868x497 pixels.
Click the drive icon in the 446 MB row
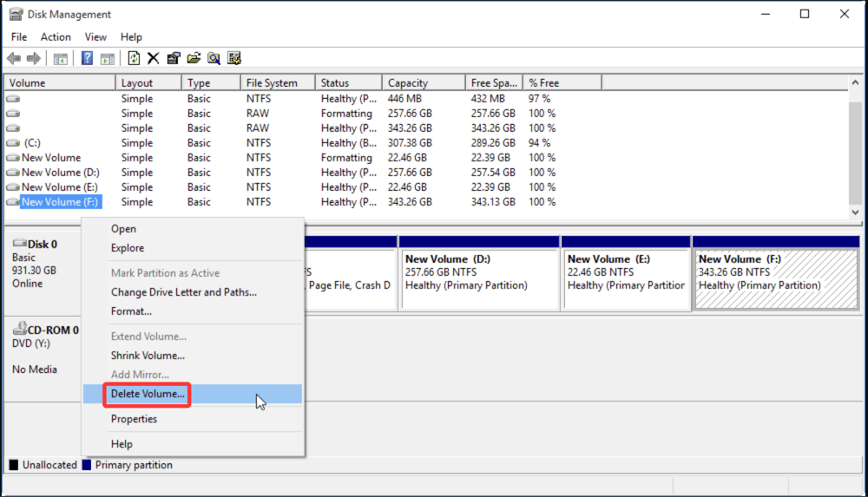click(x=13, y=99)
